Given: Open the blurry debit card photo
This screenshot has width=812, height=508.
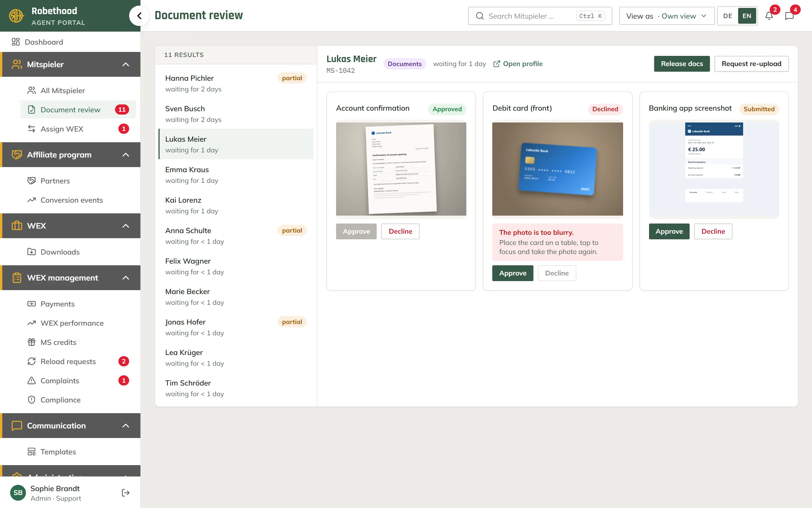Looking at the screenshot, I should pos(557,169).
